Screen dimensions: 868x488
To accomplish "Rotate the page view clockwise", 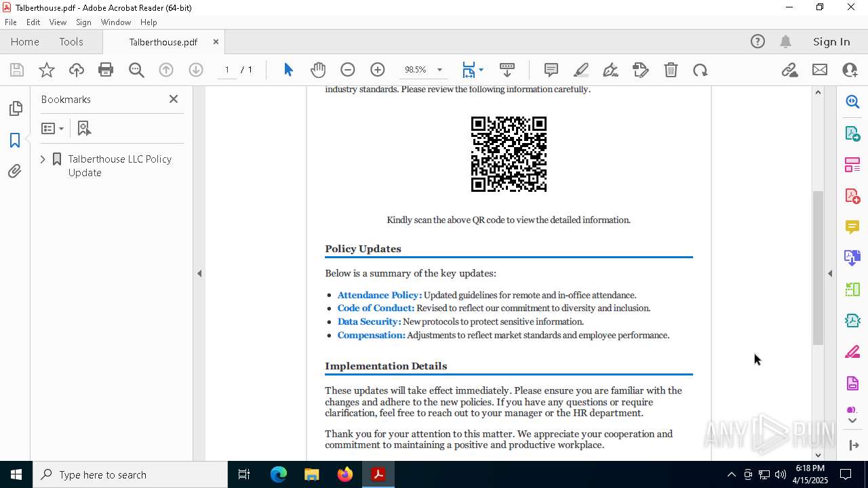I will [701, 70].
